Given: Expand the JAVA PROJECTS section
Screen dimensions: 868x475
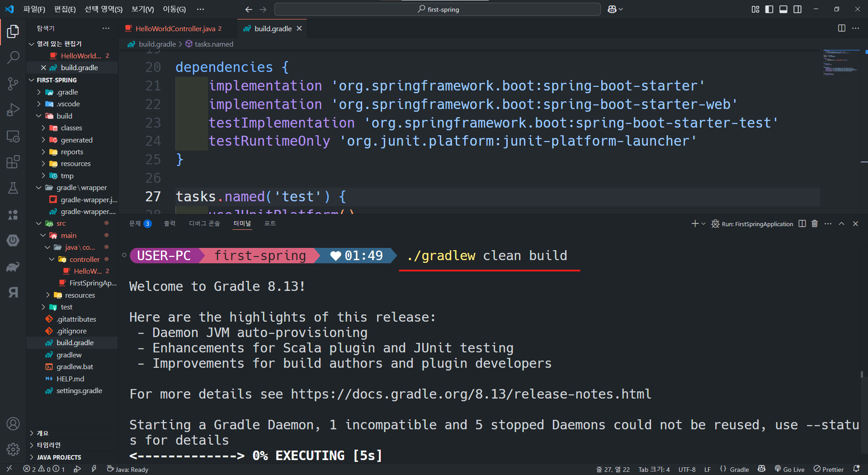Looking at the screenshot, I should pos(59,457).
